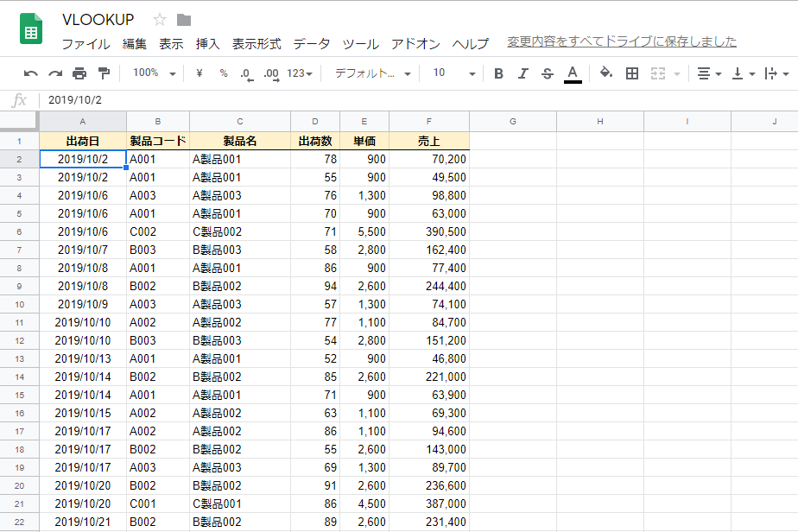Click the Redo icon
The width and height of the screenshot is (798, 532).
[x=54, y=73]
